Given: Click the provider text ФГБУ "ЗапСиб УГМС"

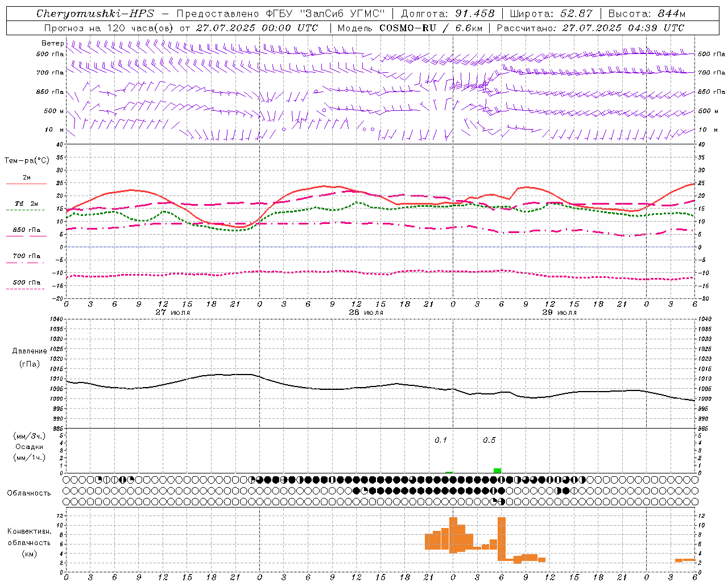Looking at the screenshot, I should pyautogui.click(x=325, y=14).
